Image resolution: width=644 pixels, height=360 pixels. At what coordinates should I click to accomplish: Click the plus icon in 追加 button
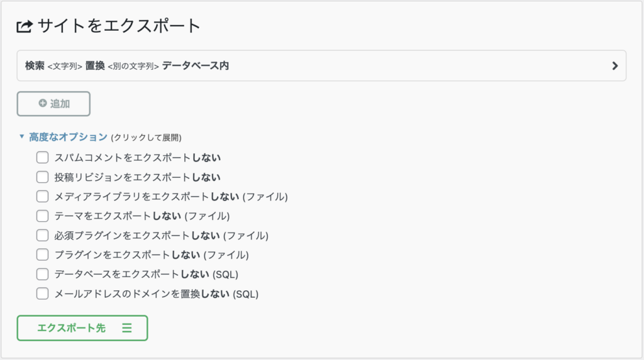43,104
